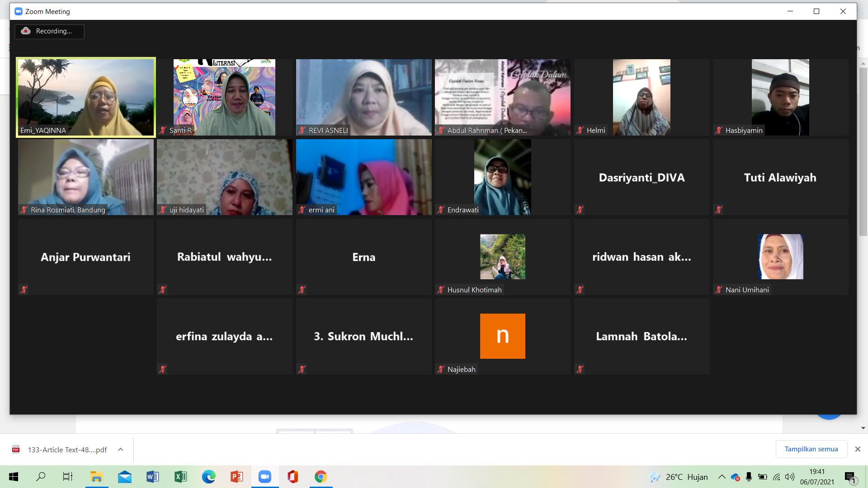Open Wi-Fi network tray icon
The width and height of the screenshot is (868, 488).
point(776,477)
